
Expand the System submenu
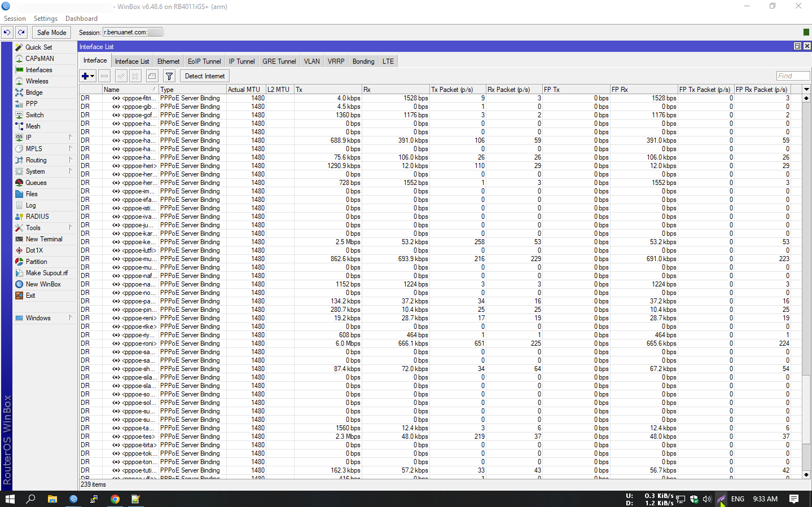(45, 171)
